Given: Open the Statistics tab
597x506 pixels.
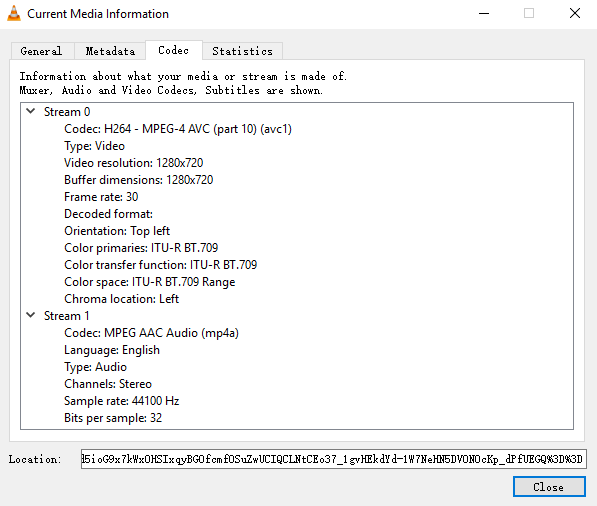Looking at the screenshot, I should click(x=243, y=51).
